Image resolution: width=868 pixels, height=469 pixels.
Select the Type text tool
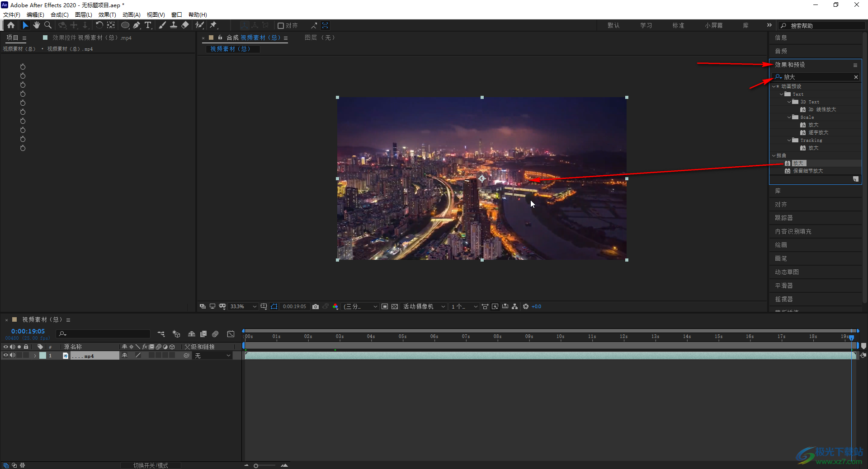(x=148, y=25)
